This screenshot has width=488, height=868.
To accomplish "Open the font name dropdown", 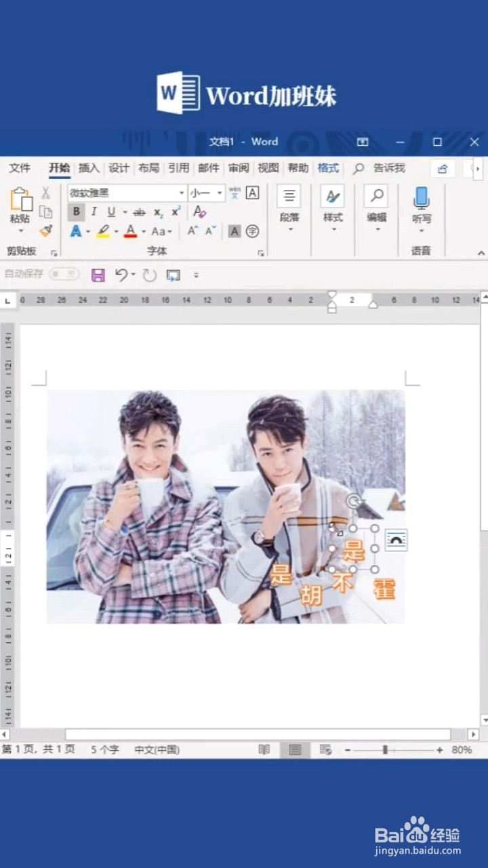I will (181, 193).
